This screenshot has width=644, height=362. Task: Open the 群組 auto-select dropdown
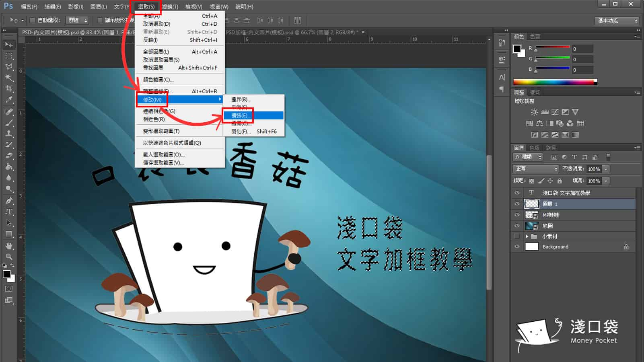click(77, 20)
